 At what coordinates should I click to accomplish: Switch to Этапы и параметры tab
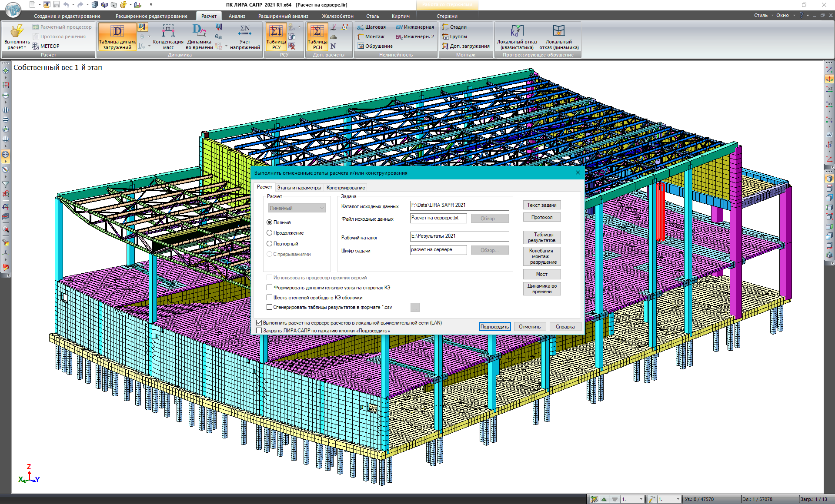(x=299, y=188)
